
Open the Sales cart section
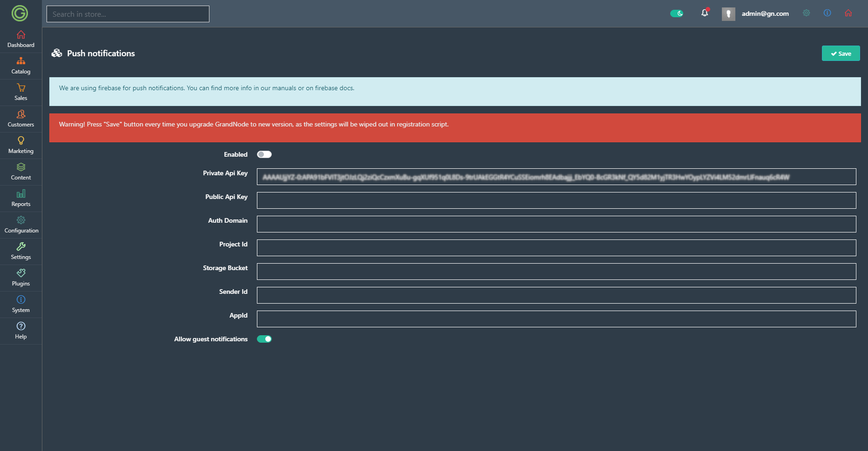pyautogui.click(x=21, y=93)
